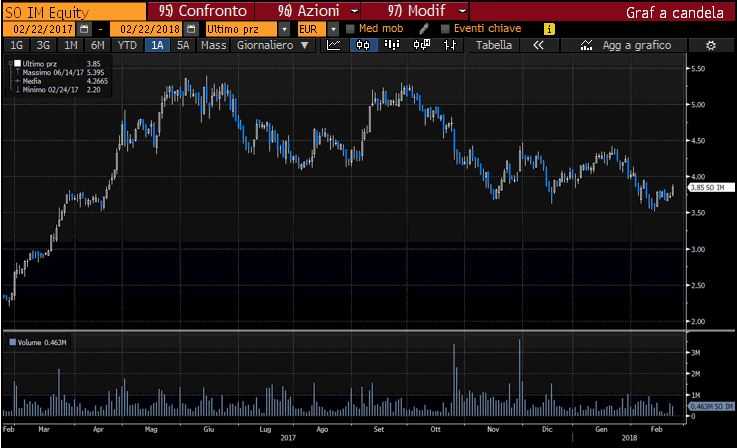Open the end date calendar picker

click(x=190, y=29)
